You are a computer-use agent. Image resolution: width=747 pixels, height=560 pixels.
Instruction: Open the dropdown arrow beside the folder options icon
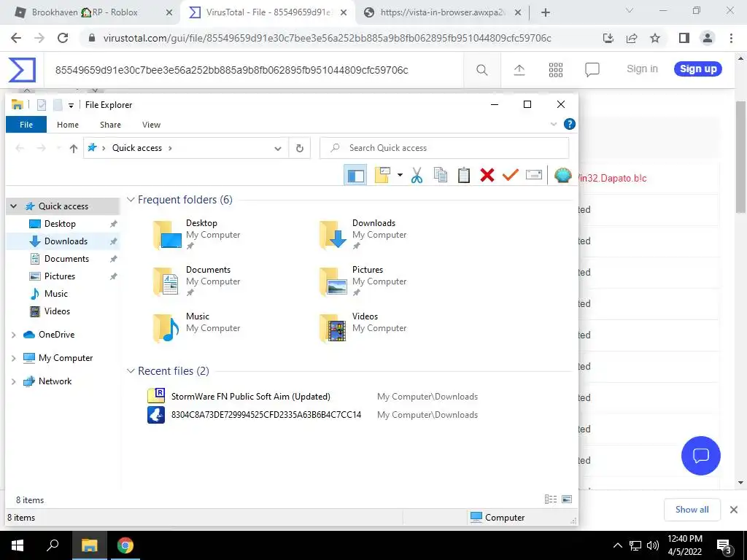pos(400,175)
